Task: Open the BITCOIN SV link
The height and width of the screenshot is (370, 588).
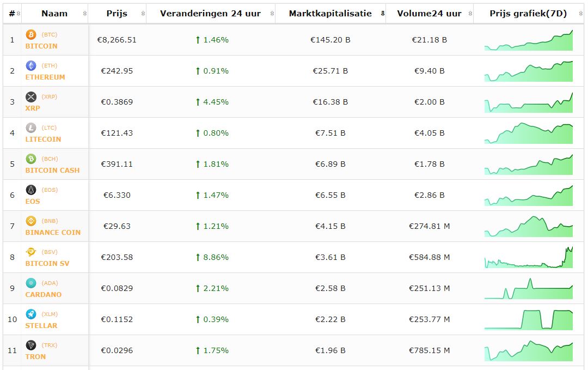Action: [x=47, y=264]
